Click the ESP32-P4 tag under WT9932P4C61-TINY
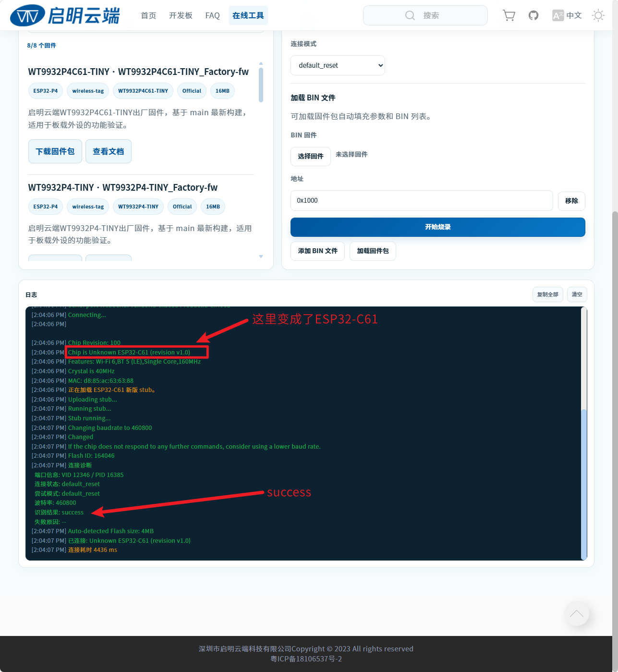 [x=46, y=91]
